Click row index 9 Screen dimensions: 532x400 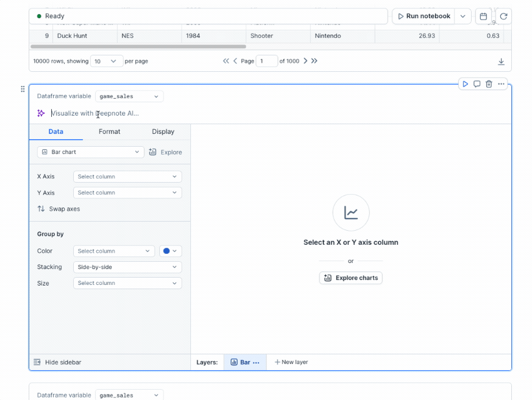[x=46, y=36]
